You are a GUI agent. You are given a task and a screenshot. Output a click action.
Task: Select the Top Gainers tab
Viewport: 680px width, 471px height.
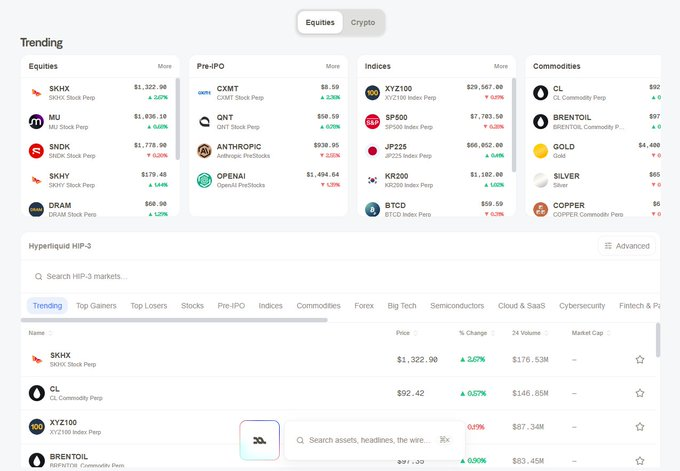click(x=96, y=306)
